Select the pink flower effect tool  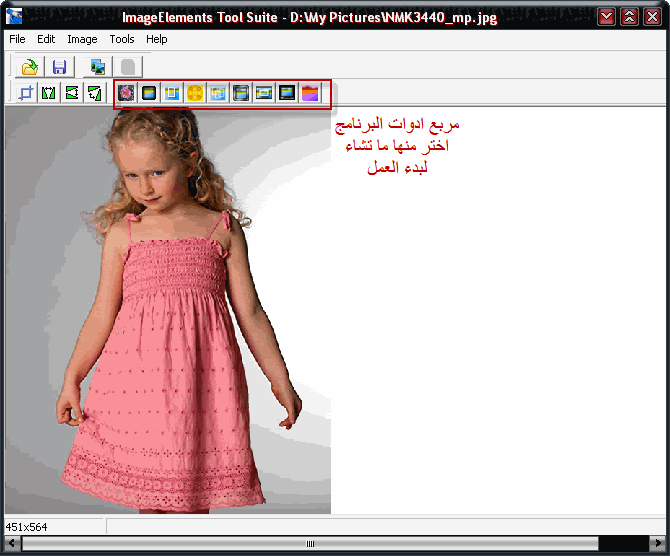(x=126, y=93)
